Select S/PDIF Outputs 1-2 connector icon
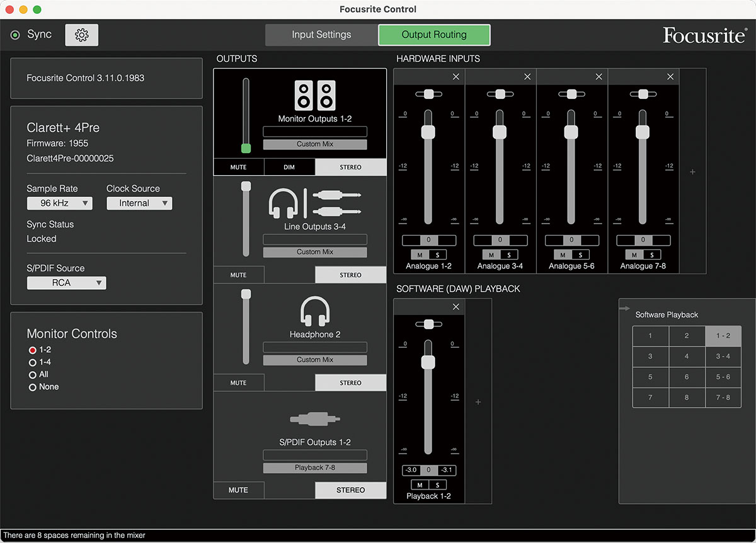This screenshot has height=543, width=756. (315, 419)
